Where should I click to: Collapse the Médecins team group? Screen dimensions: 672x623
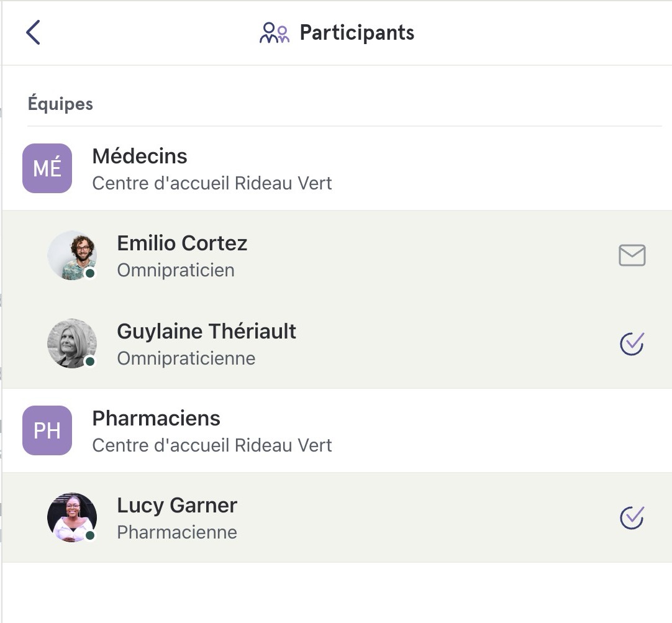click(337, 168)
